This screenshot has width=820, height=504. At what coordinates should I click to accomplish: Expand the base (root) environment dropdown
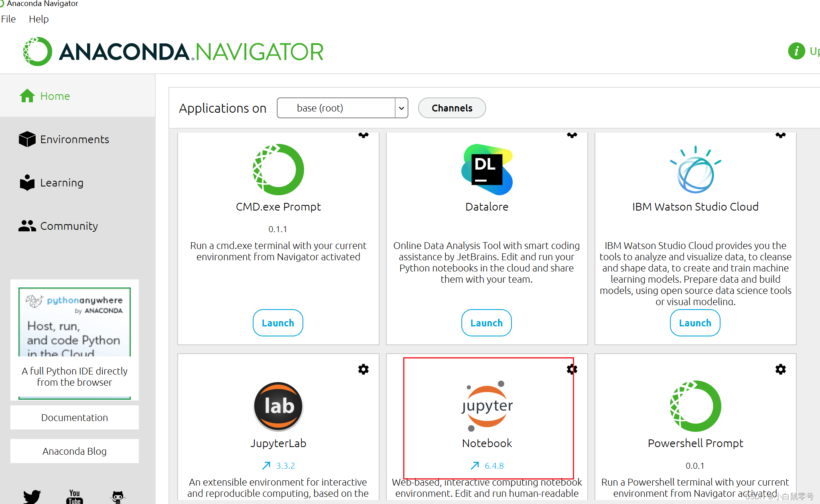tap(401, 108)
